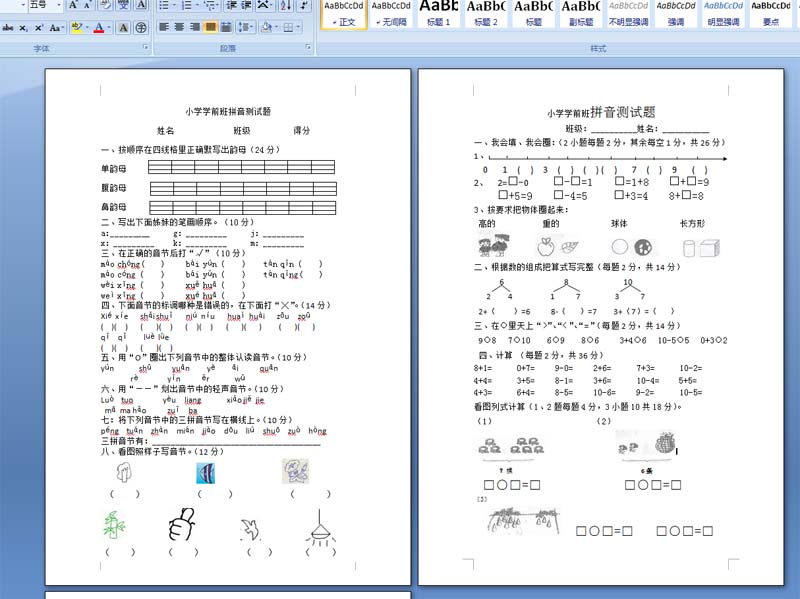Click the Grow Font icon
The width and height of the screenshot is (800, 599).
click(73, 5)
